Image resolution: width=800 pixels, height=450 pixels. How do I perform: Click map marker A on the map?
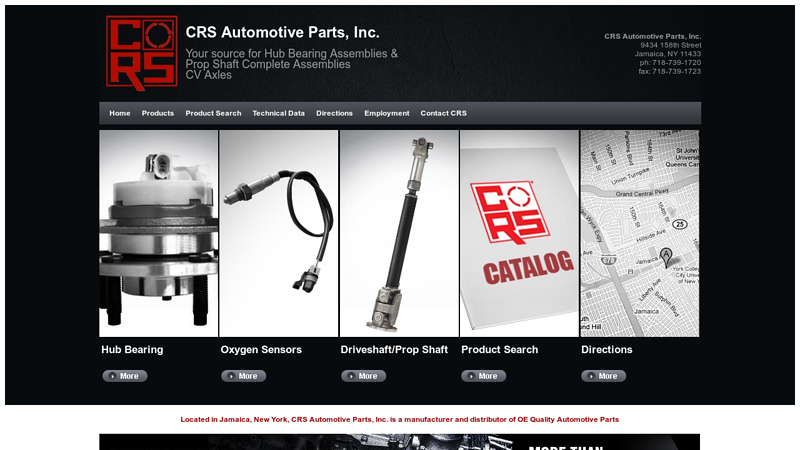point(666,257)
